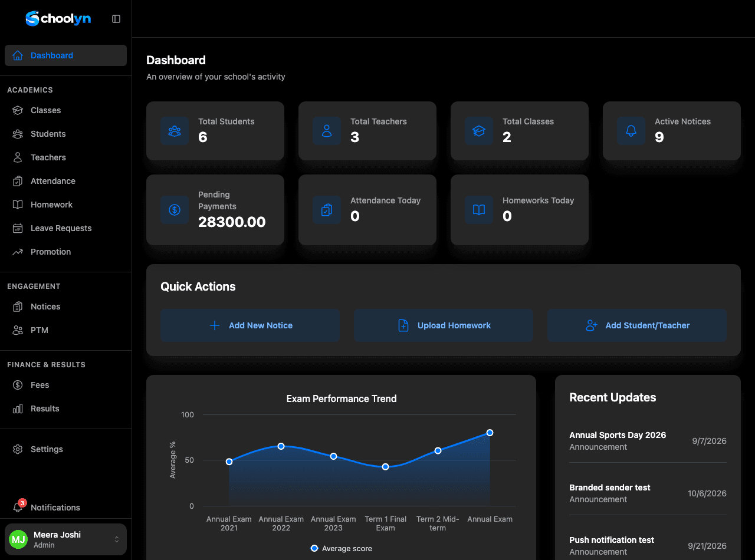The width and height of the screenshot is (755, 560).
Task: Click the Annual Exam 2021 data point
Action: 229,462
